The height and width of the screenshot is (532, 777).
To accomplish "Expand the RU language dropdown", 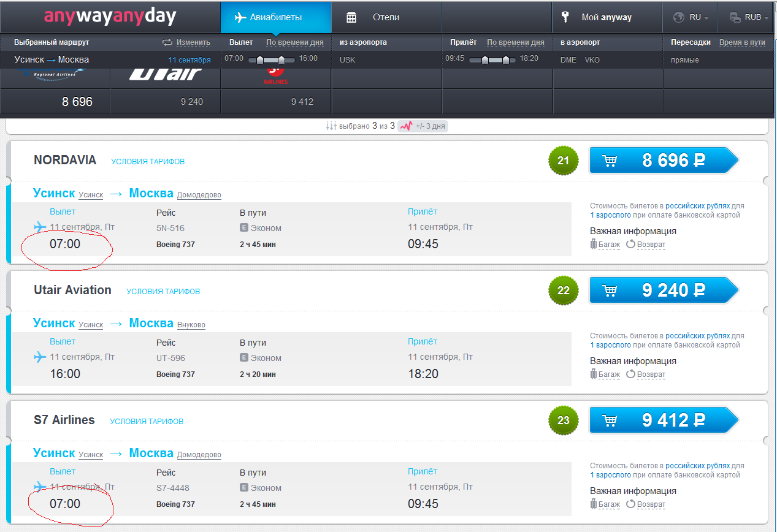I will 691,17.
